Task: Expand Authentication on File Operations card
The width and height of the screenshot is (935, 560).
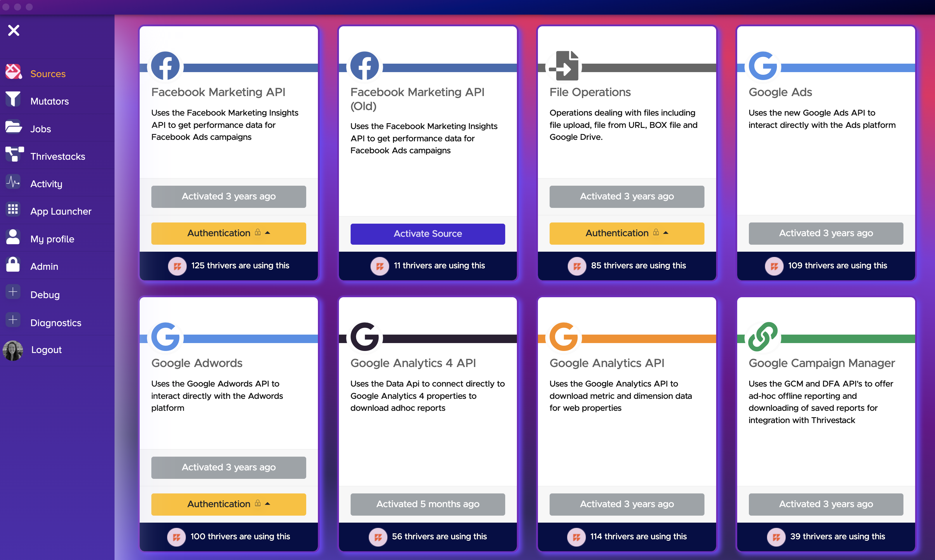Action: pos(626,233)
